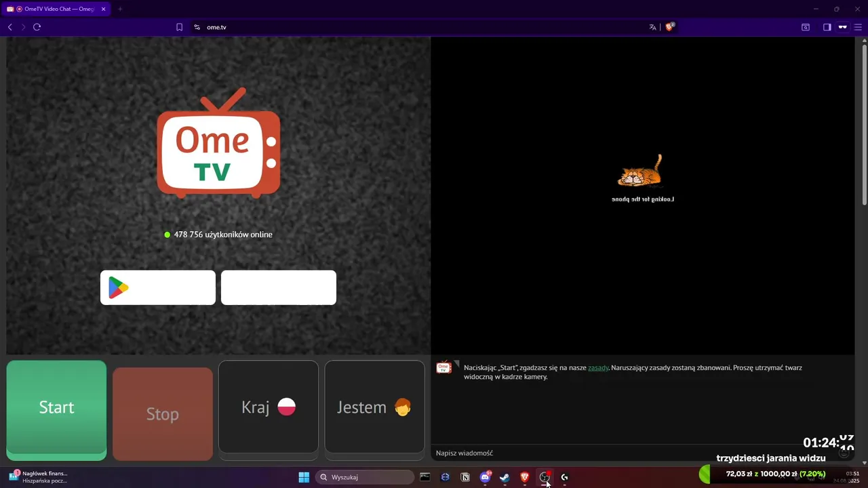Open Steam from the taskbar
The height and width of the screenshot is (488, 868).
coord(505,477)
